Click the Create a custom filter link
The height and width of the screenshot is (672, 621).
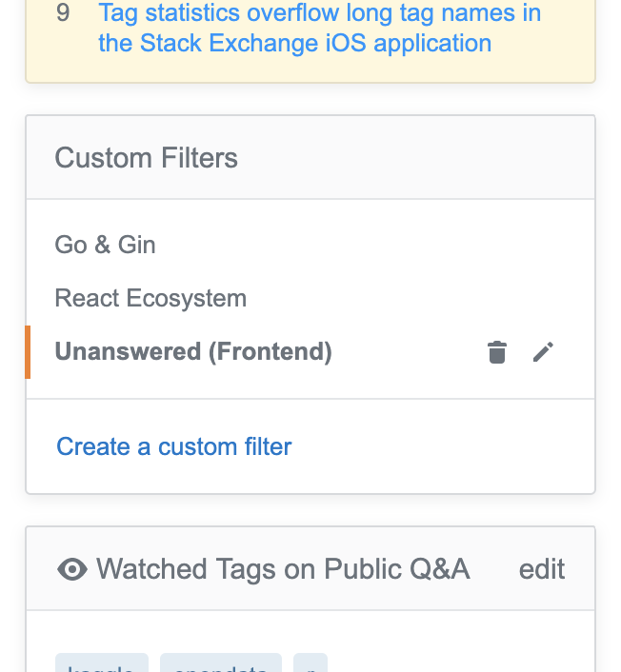click(174, 446)
